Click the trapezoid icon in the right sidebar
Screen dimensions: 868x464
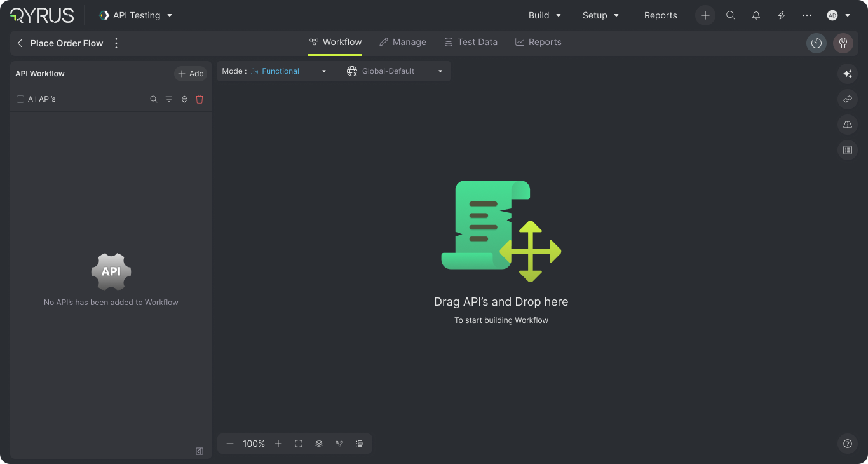tap(848, 125)
